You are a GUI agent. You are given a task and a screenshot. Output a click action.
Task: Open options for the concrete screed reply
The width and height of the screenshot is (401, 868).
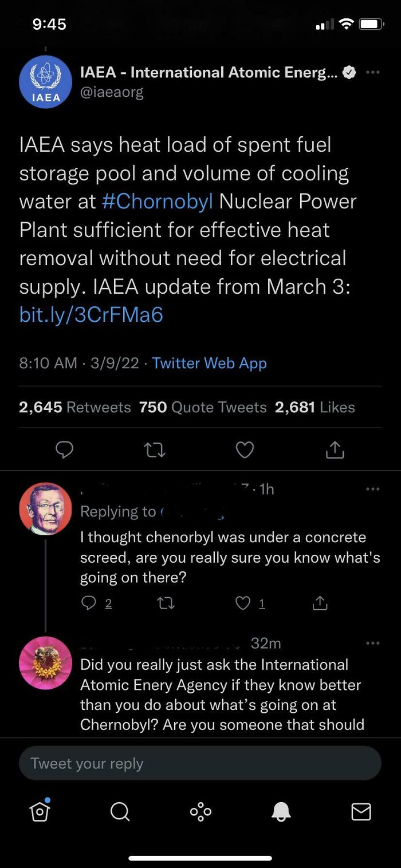(x=373, y=488)
